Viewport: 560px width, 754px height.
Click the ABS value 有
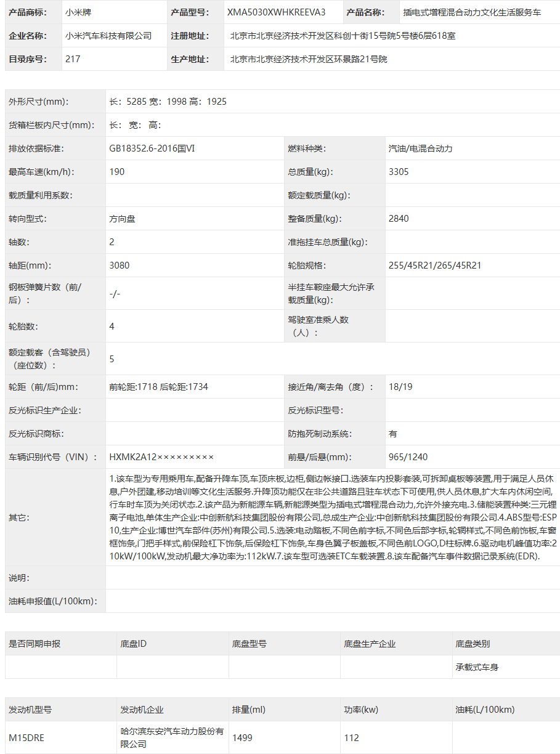[x=393, y=434]
